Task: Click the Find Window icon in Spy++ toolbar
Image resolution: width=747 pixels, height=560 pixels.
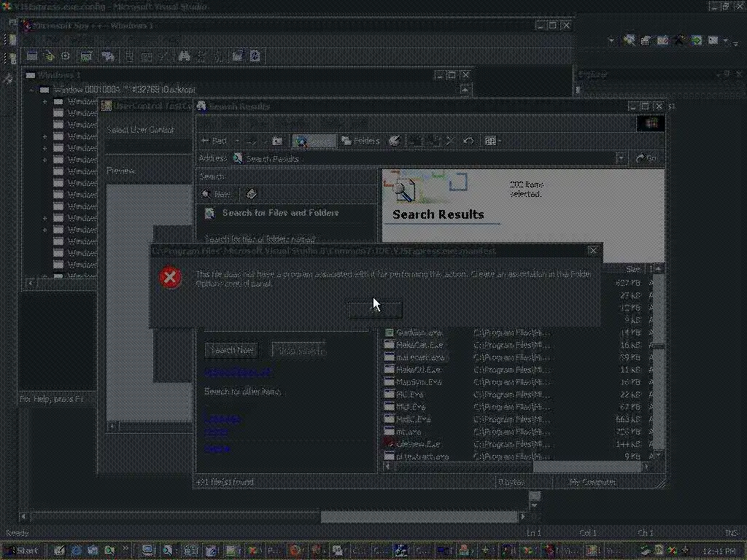Action: pos(108,56)
